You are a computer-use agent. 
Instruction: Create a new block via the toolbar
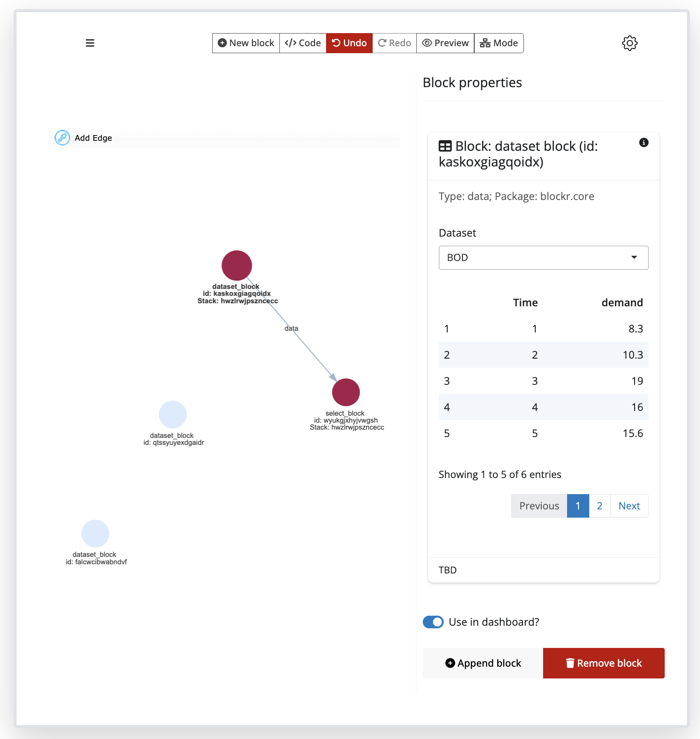[245, 43]
